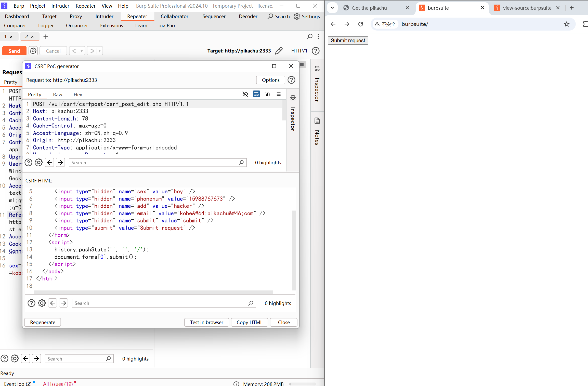Toggle word wrap in PoC request

coord(256,94)
